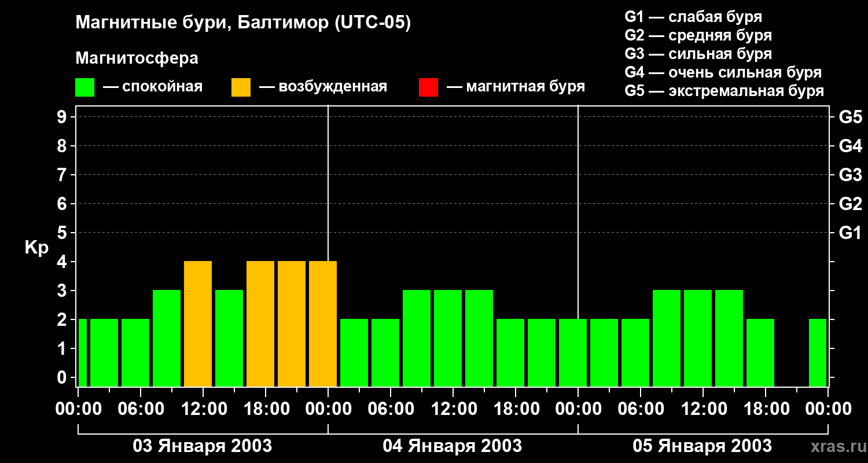Click the "12:00" time label above 03 Января

[x=204, y=409]
